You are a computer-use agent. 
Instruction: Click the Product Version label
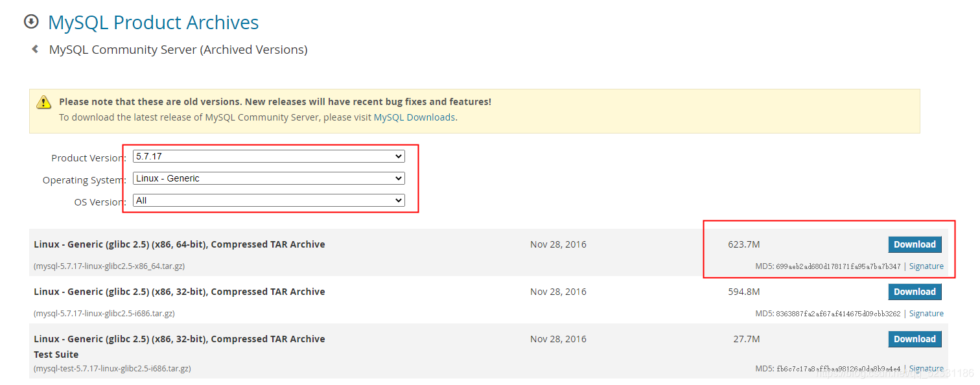[88, 158]
